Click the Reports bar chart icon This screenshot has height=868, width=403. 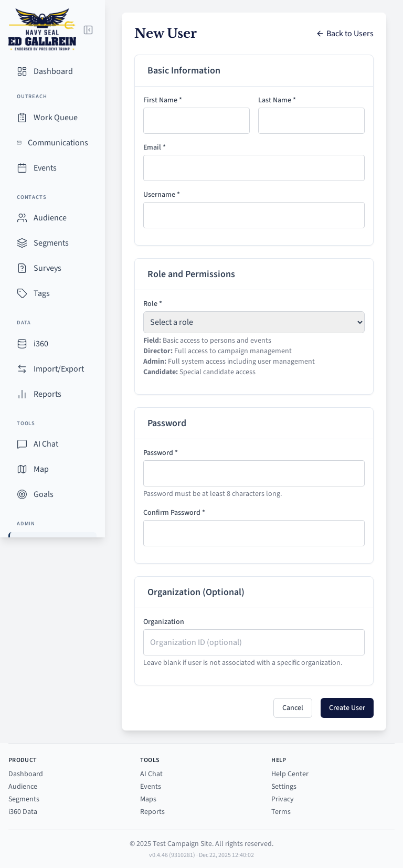tap(22, 394)
